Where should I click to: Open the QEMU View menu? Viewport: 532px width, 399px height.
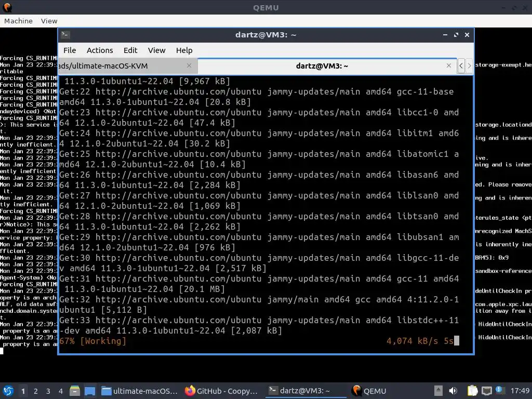point(49,21)
